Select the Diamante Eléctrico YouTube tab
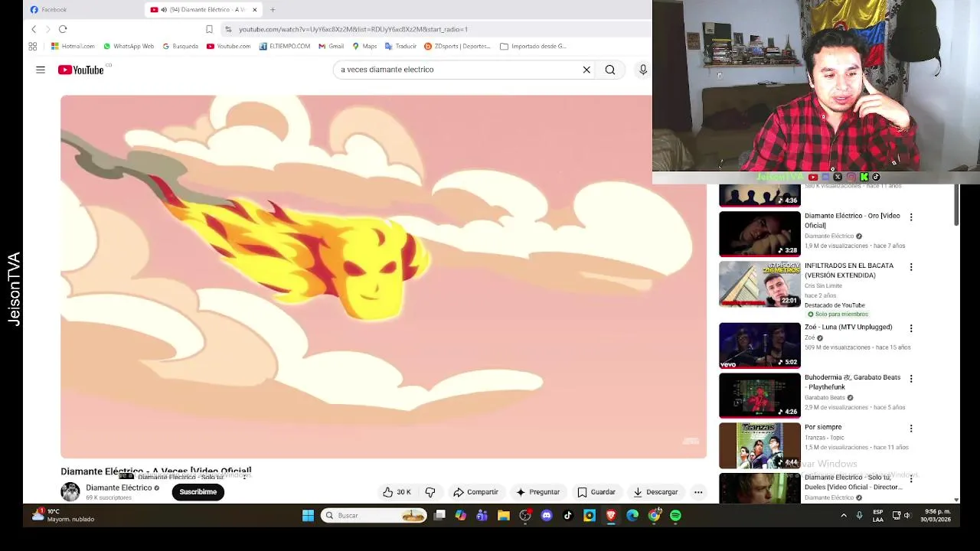Screen dimensions: 980x551 [x=204, y=10]
